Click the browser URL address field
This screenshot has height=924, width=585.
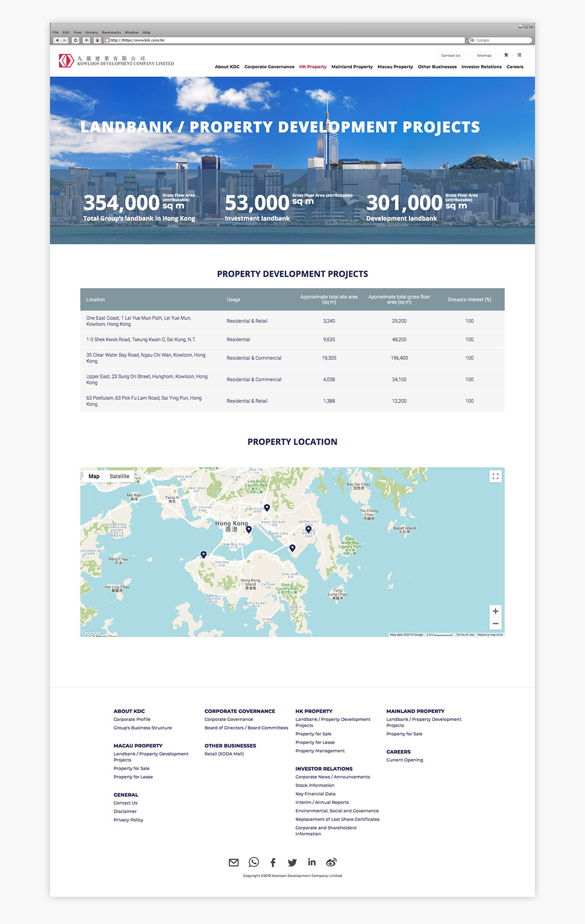pos(285,40)
